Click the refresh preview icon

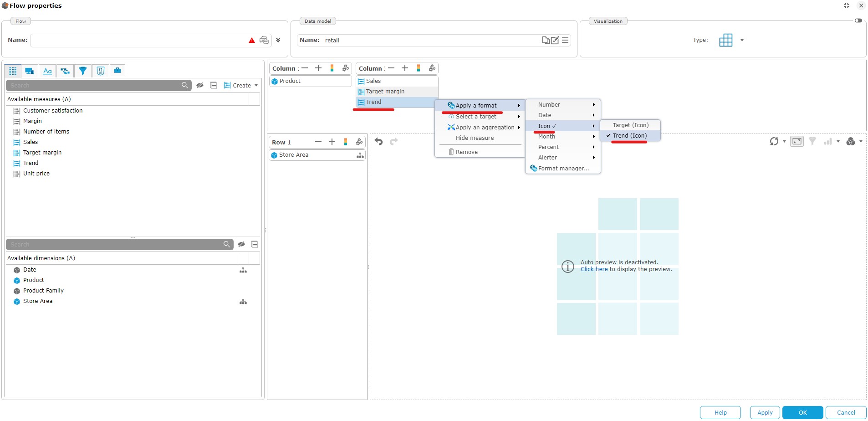pyautogui.click(x=774, y=142)
